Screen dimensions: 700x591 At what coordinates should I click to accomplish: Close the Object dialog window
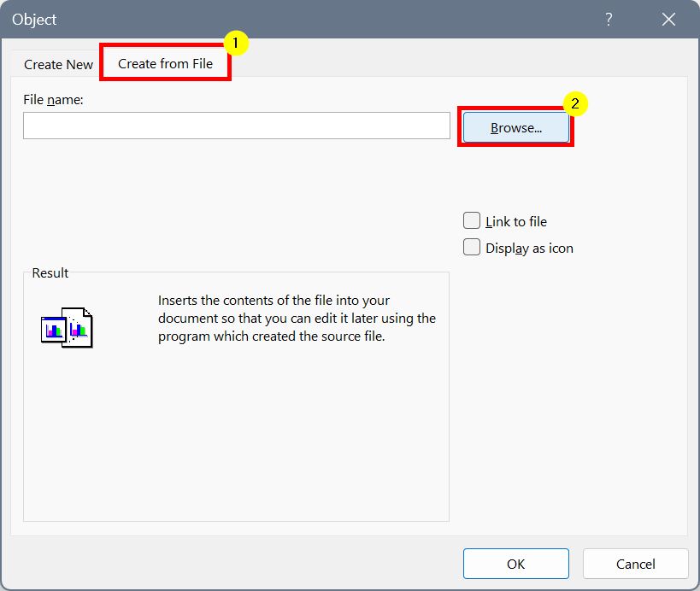tap(668, 19)
